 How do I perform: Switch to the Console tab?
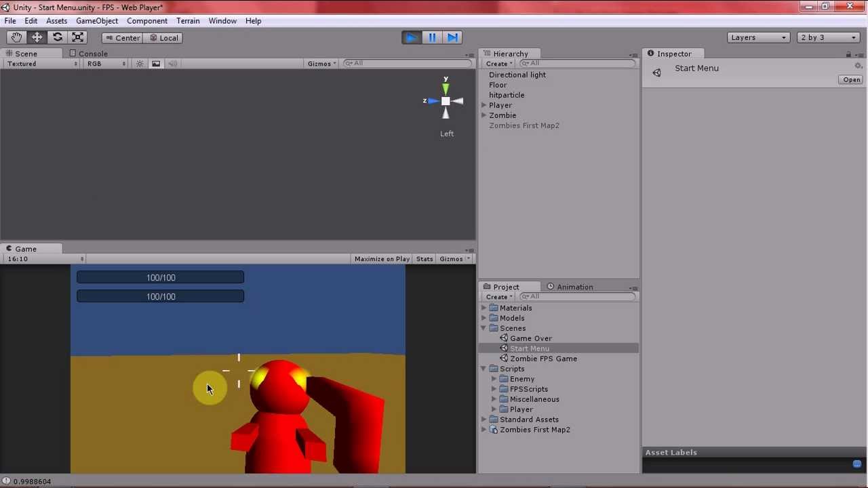88,54
